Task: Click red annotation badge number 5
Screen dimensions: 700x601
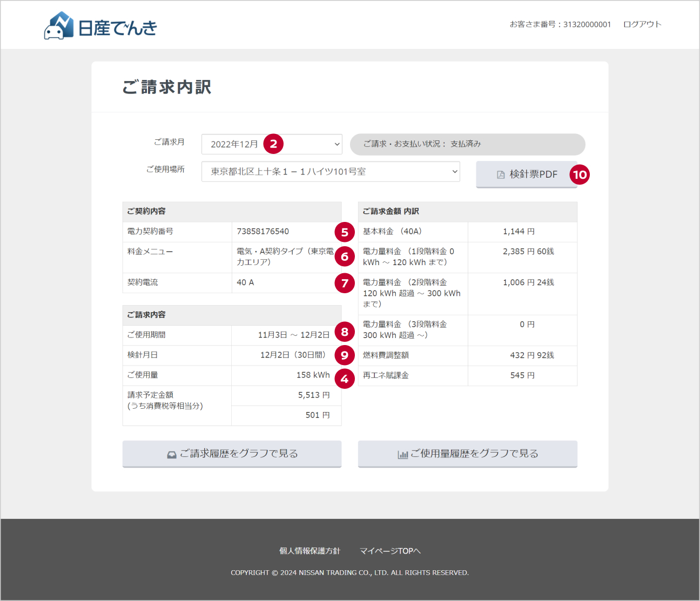Action: click(345, 232)
